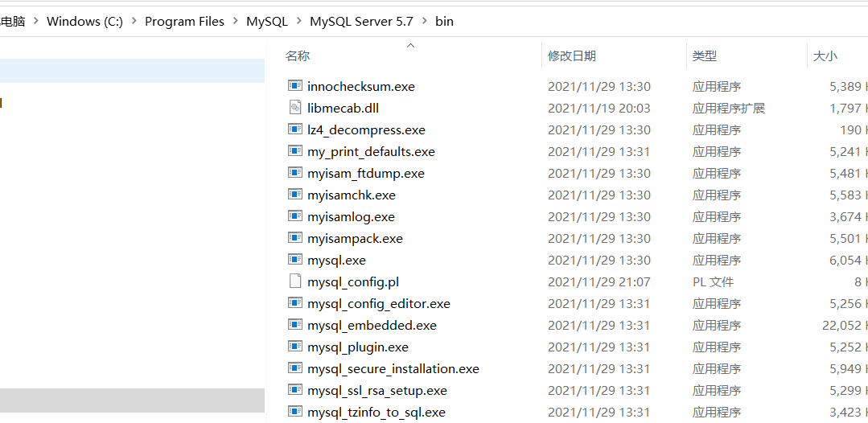Select the mysql_plugin.exe file name
The height and width of the screenshot is (423, 868).
click(x=358, y=347)
